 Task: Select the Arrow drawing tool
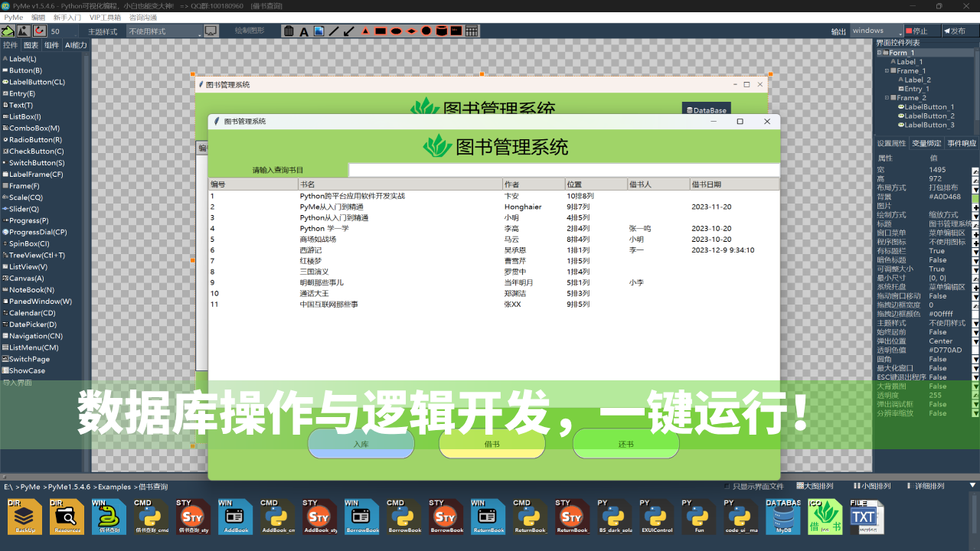tap(348, 31)
